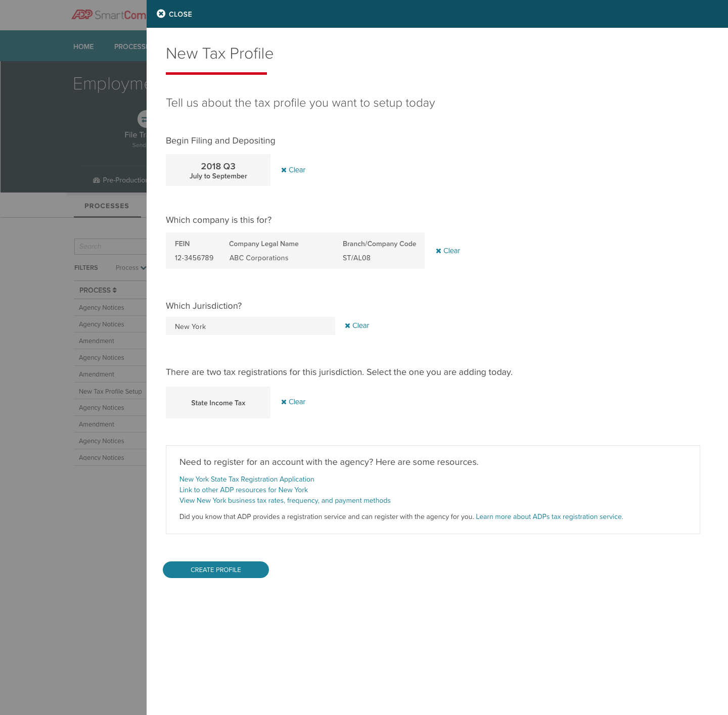This screenshot has height=715, width=728.
Task: Select the Pre-Production gauge icon
Action: (96, 180)
